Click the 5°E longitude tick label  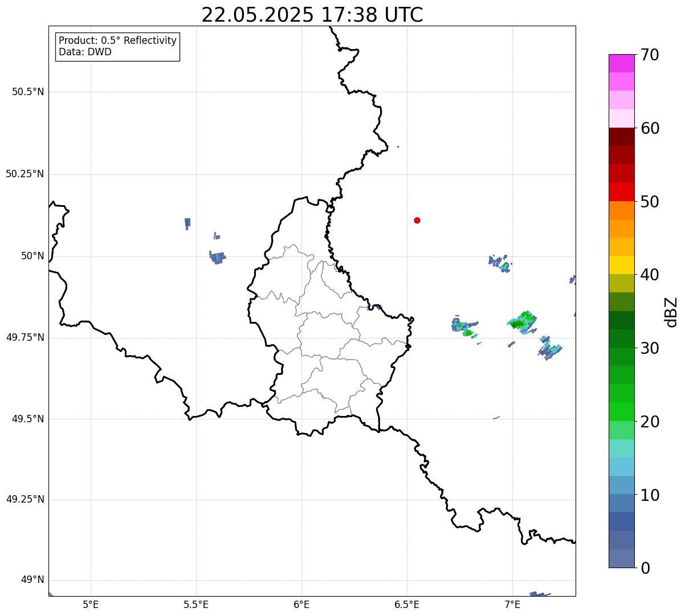tap(91, 605)
